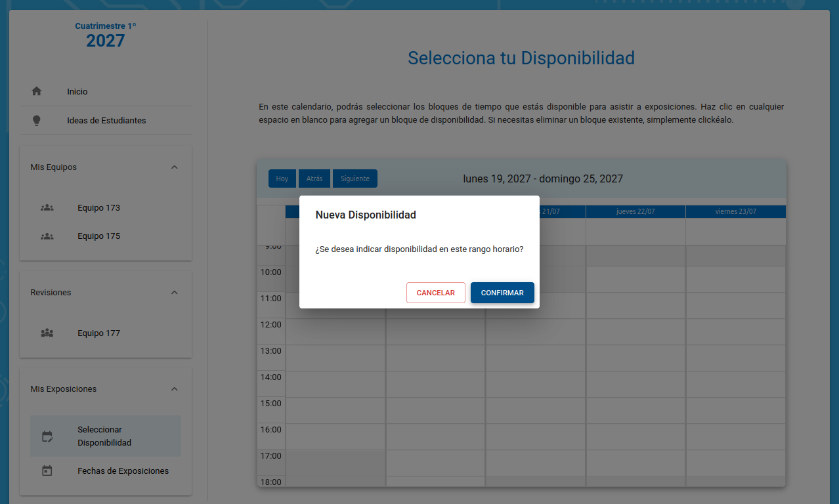Viewport: 839px width, 504px height.
Task: Click the people icon next to Equipo 177
Action: tap(47, 333)
